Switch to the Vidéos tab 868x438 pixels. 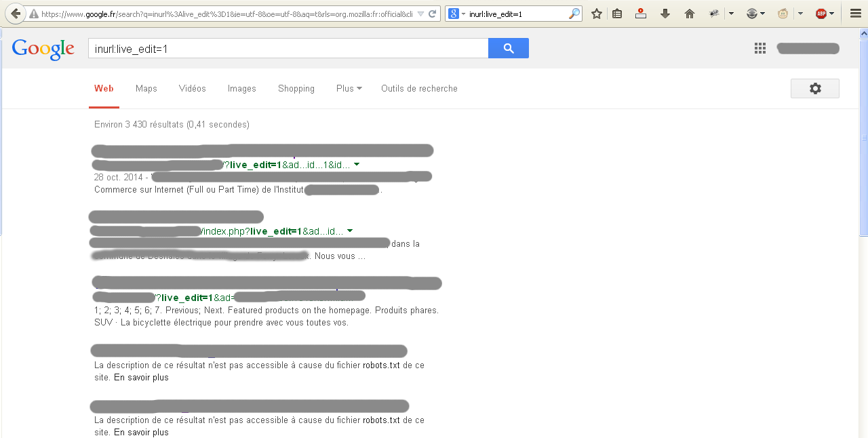click(193, 89)
